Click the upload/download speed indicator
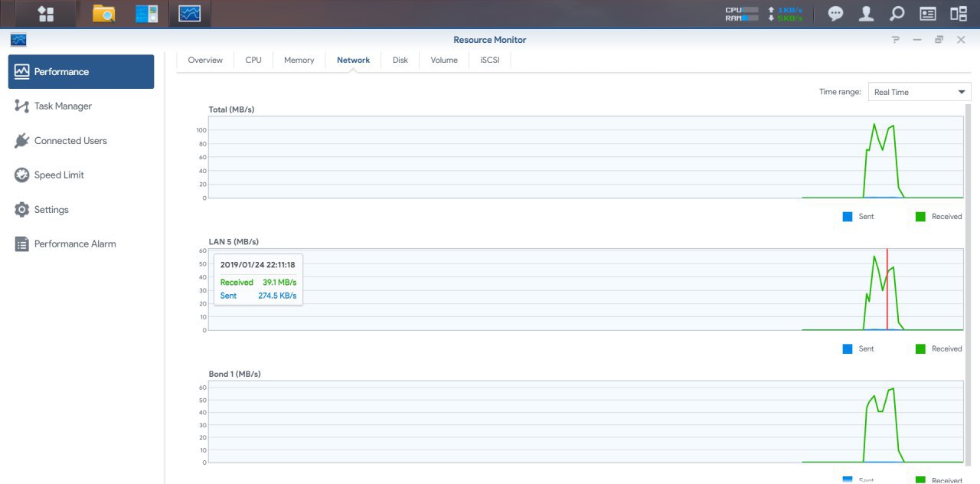This screenshot has width=980, height=484. point(785,14)
